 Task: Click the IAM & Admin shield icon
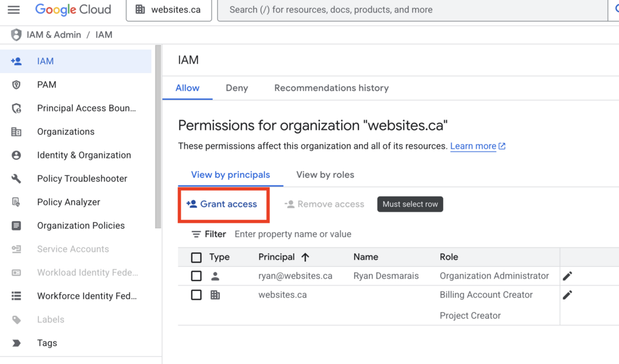click(x=17, y=35)
